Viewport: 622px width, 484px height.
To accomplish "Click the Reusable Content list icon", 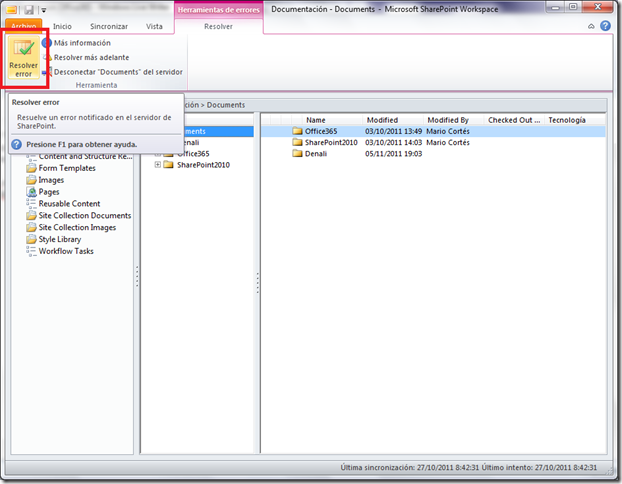I will click(x=31, y=204).
